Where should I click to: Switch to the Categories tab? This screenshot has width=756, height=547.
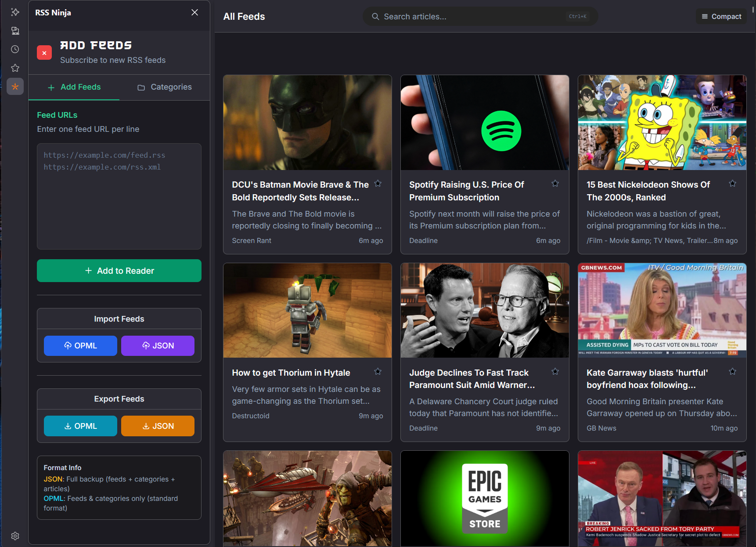[x=164, y=87]
